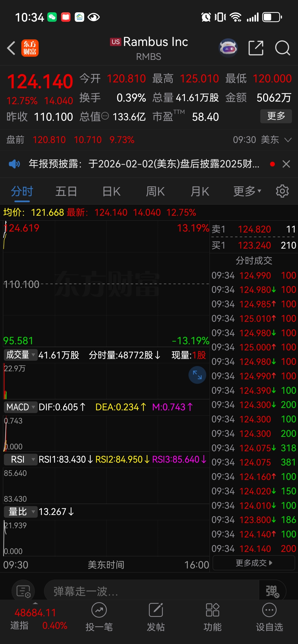
Task: Switch to 五日 chart tab
Action: tap(66, 192)
